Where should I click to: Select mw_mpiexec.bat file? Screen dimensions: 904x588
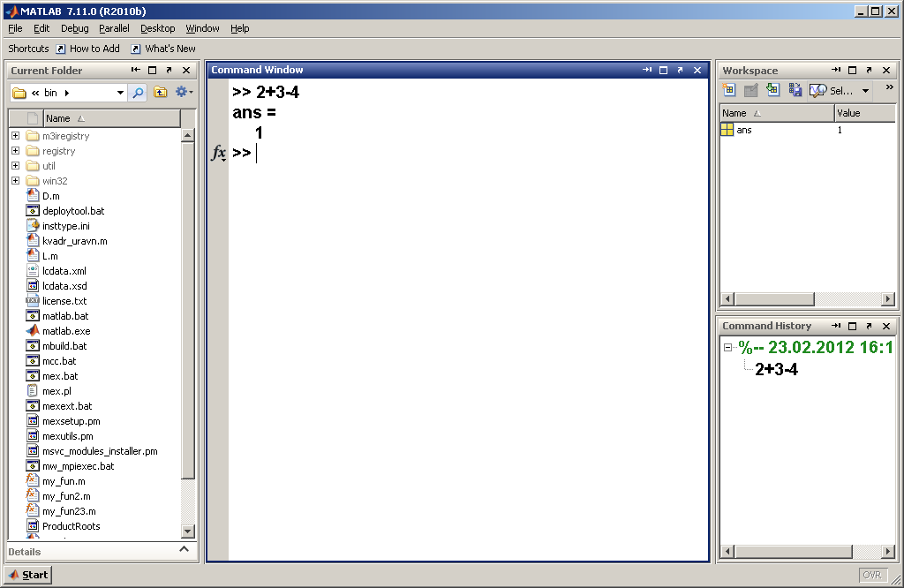(78, 466)
